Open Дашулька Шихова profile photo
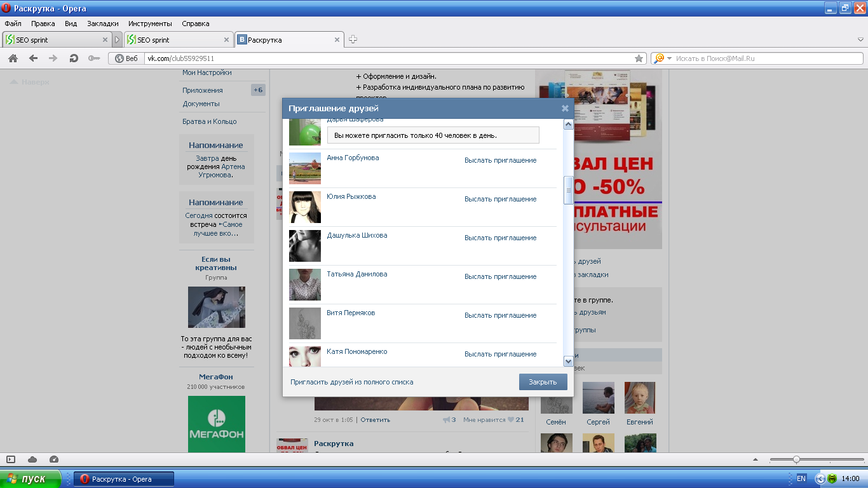This screenshot has height=488, width=868. [x=305, y=246]
